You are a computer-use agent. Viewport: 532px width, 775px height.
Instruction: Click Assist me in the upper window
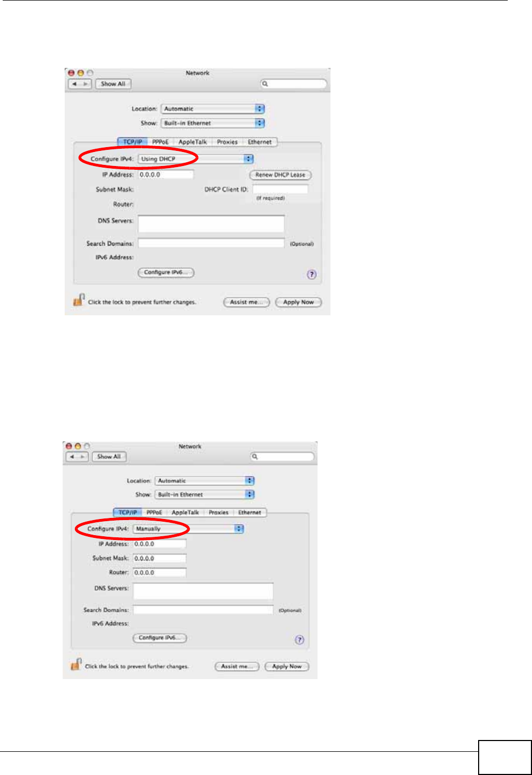tap(246, 302)
